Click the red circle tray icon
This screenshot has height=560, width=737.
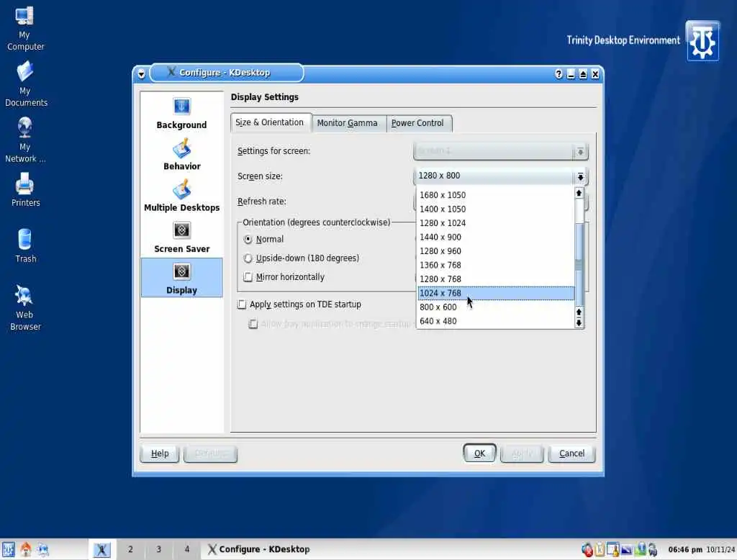click(587, 549)
